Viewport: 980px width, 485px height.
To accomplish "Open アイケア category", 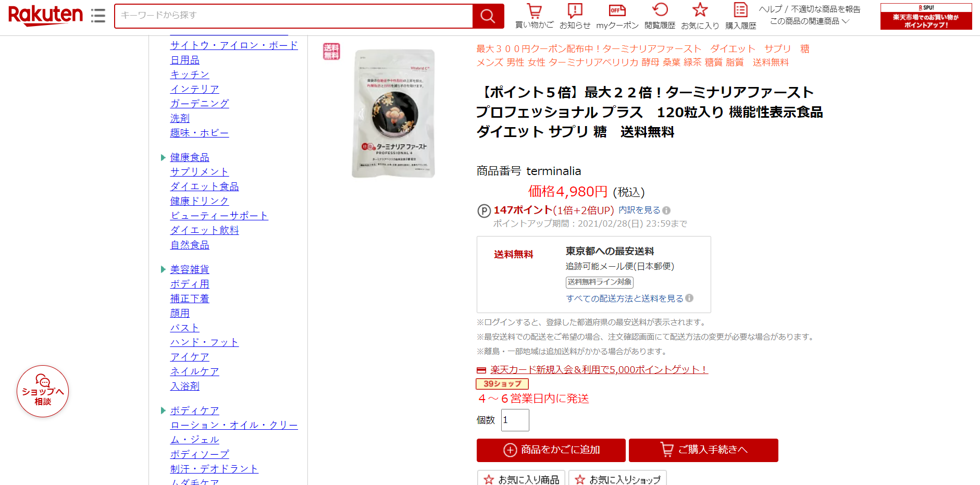I will [190, 357].
